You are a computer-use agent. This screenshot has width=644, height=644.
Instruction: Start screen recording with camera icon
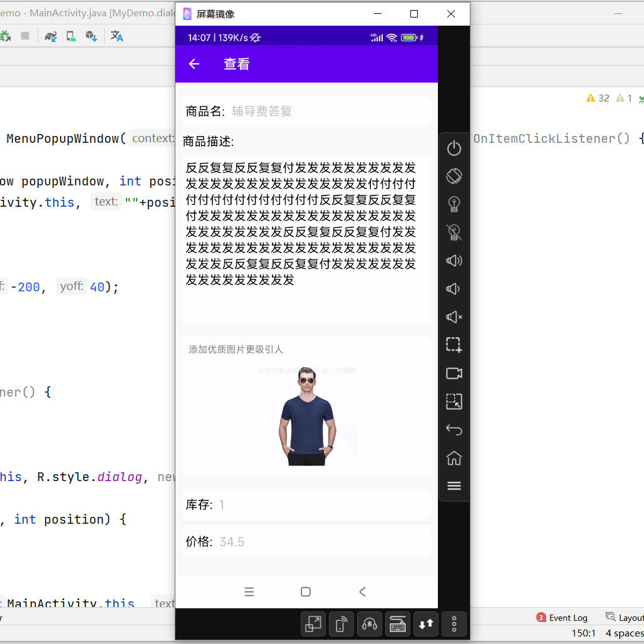[454, 373]
